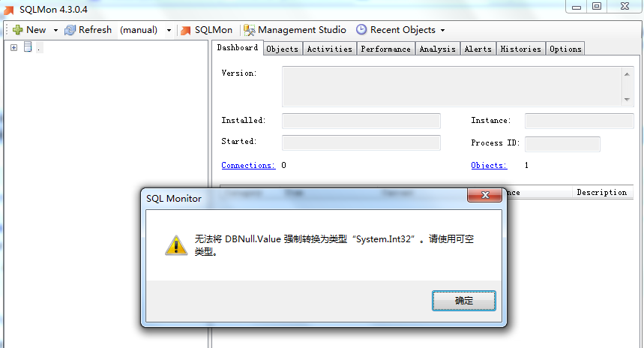Click the Refresh arrows icon
The image size is (644, 348).
[x=70, y=30]
